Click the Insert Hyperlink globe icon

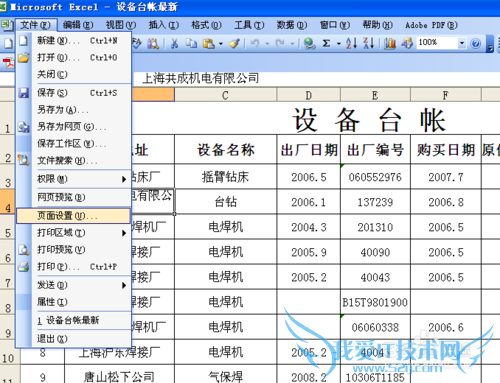point(310,43)
